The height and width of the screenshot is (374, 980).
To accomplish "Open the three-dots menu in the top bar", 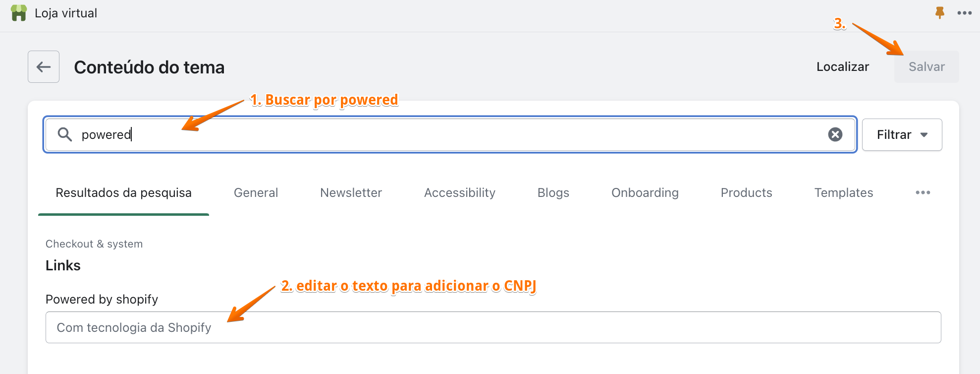I will click(964, 13).
